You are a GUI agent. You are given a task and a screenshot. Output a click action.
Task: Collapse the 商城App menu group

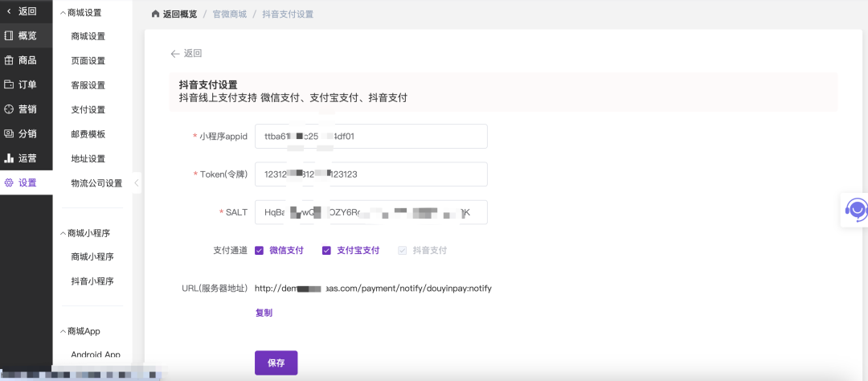click(x=63, y=331)
